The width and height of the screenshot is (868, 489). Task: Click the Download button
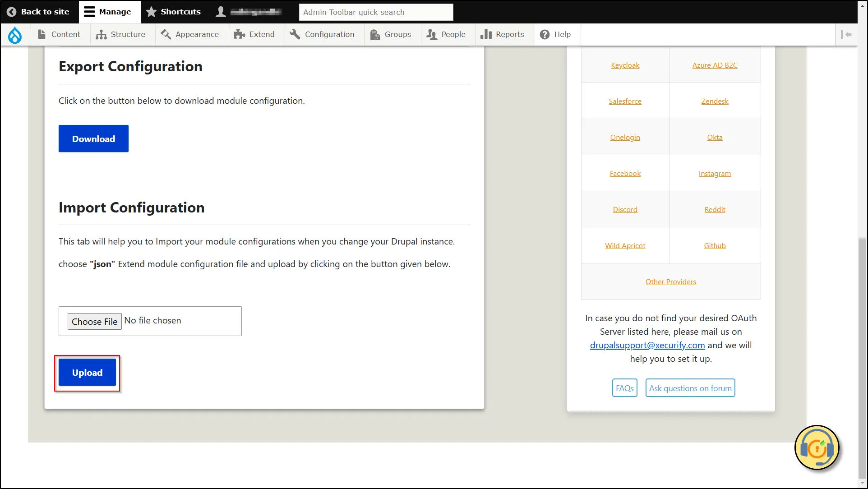pos(93,138)
